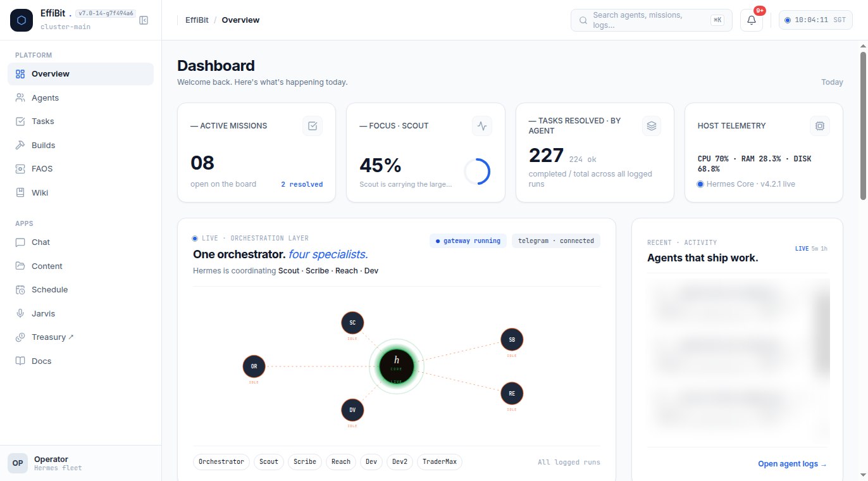Select the RE agent node
Screen dimensions: 868x481
tap(512, 394)
